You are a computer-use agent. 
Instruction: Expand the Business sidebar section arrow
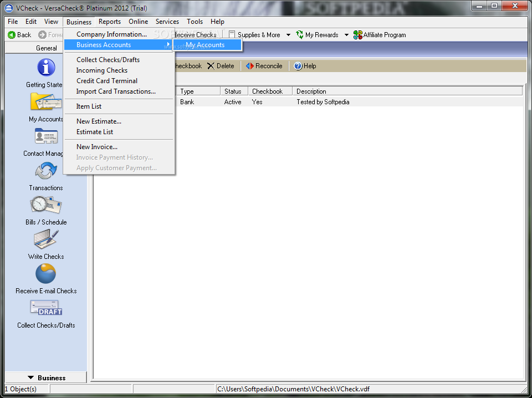(31, 377)
